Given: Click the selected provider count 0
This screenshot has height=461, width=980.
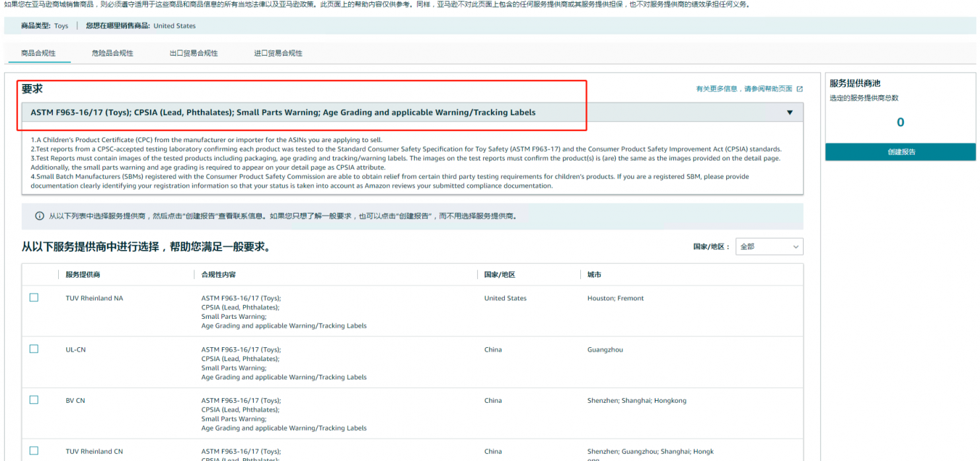Looking at the screenshot, I should click(x=900, y=122).
